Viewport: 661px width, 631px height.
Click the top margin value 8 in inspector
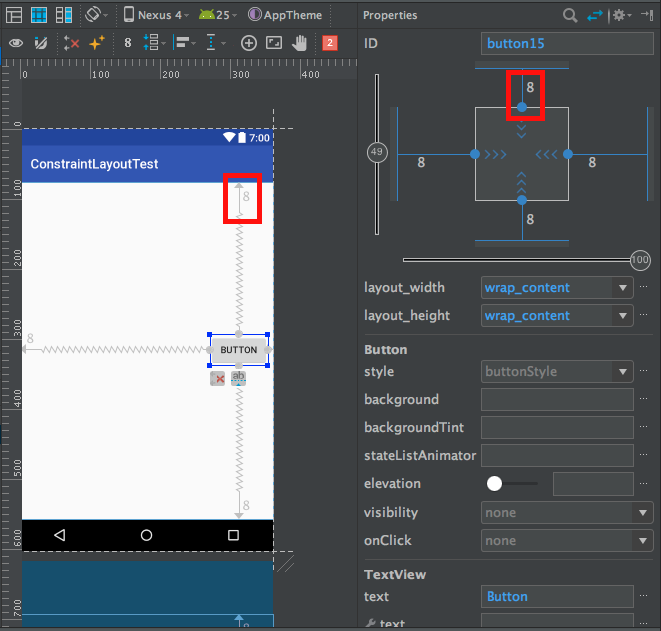530,87
